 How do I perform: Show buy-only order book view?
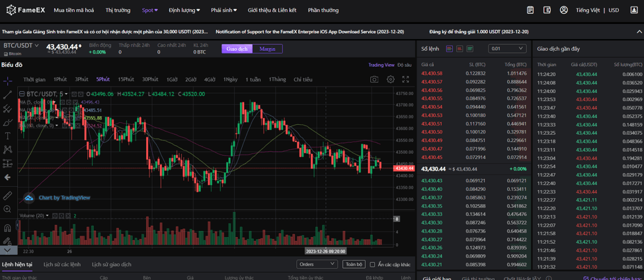(x=469, y=49)
